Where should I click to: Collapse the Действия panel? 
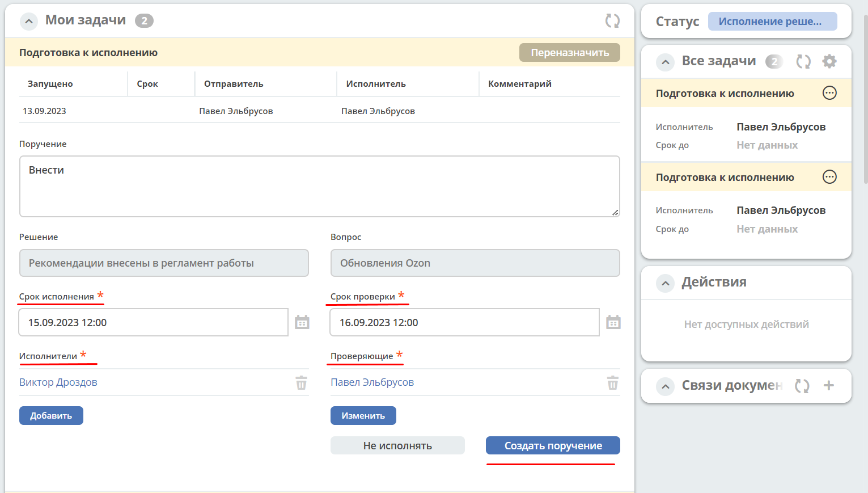click(x=666, y=283)
